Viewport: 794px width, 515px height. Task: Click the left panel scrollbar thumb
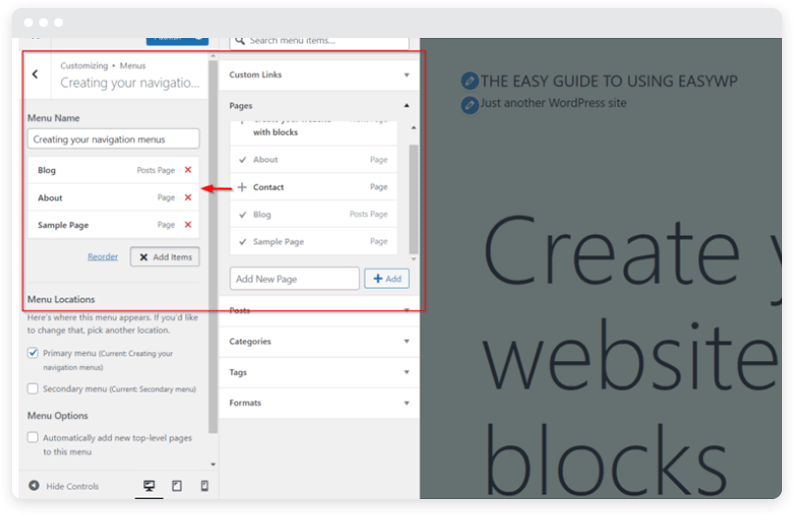click(x=213, y=247)
